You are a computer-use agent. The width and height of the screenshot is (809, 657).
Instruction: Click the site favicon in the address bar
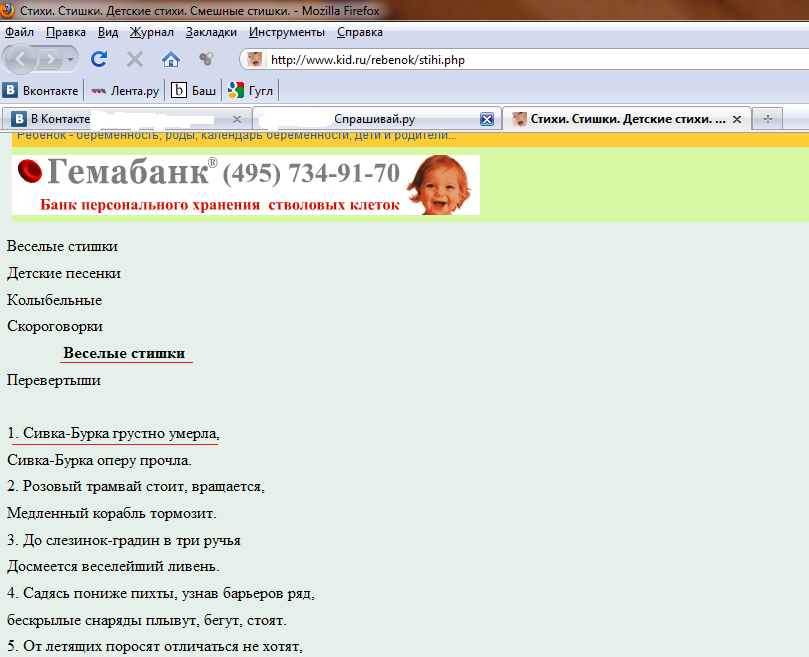tap(255, 59)
